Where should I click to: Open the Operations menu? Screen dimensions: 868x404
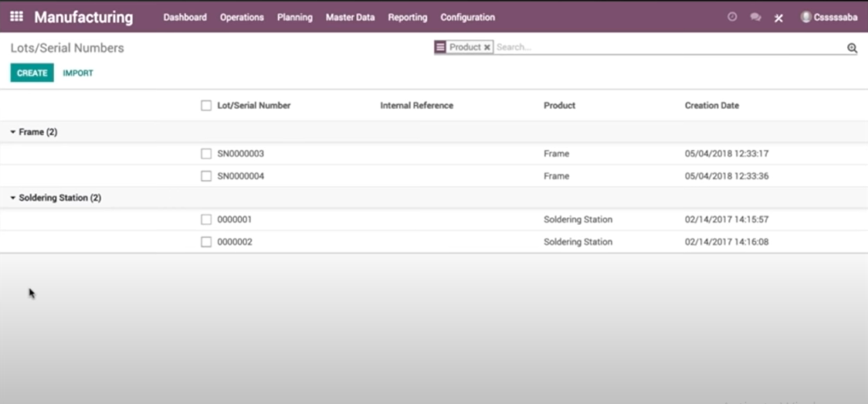pyautogui.click(x=242, y=17)
